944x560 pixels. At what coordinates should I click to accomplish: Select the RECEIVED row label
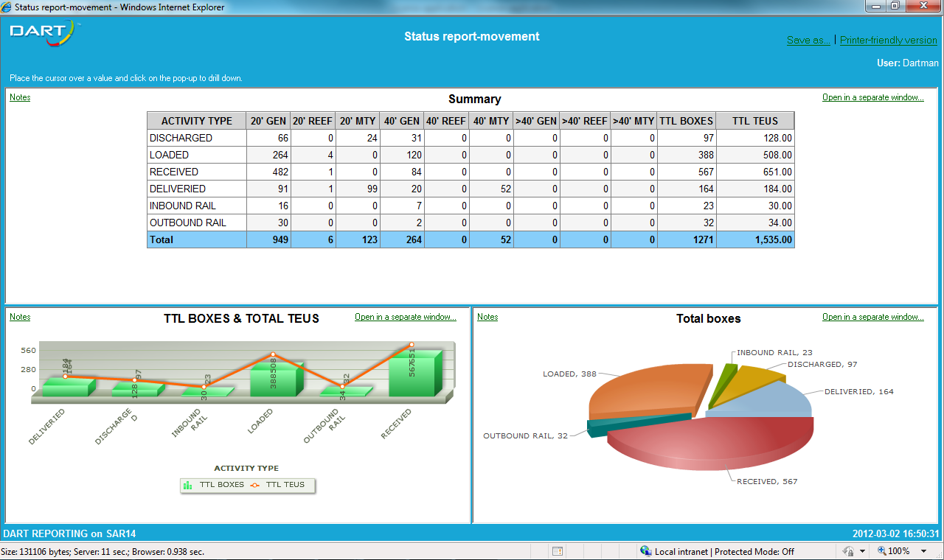tap(174, 172)
